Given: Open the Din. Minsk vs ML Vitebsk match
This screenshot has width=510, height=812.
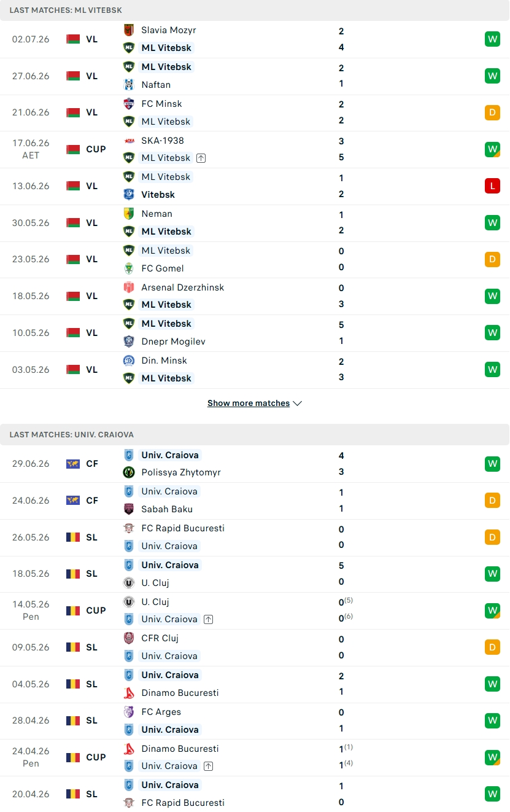Looking at the screenshot, I should pyautogui.click(x=255, y=370).
